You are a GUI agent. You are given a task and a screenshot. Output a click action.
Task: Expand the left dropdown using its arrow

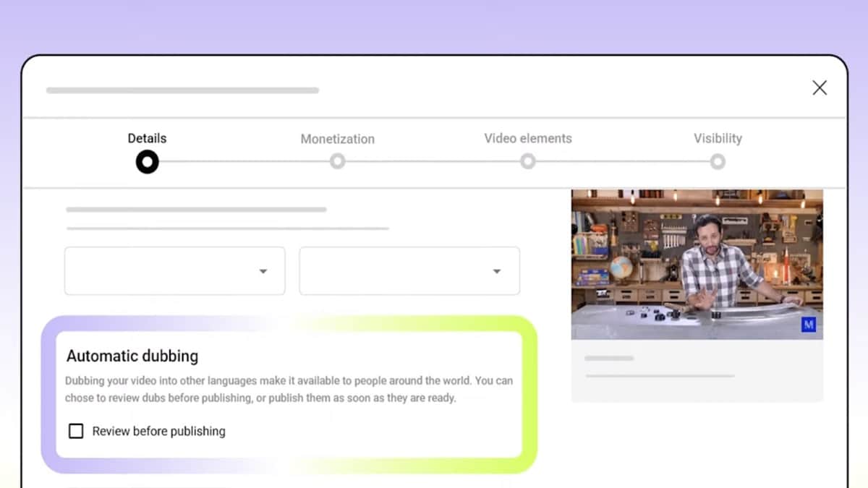point(263,272)
